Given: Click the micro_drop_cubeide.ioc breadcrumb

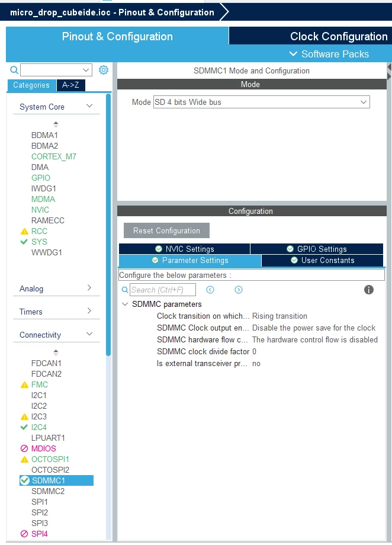Looking at the screenshot, I should tap(112, 12).
